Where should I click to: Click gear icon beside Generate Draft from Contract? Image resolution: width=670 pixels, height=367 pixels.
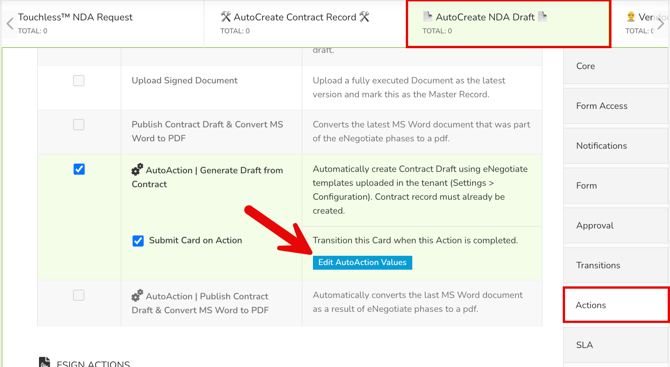tap(137, 170)
